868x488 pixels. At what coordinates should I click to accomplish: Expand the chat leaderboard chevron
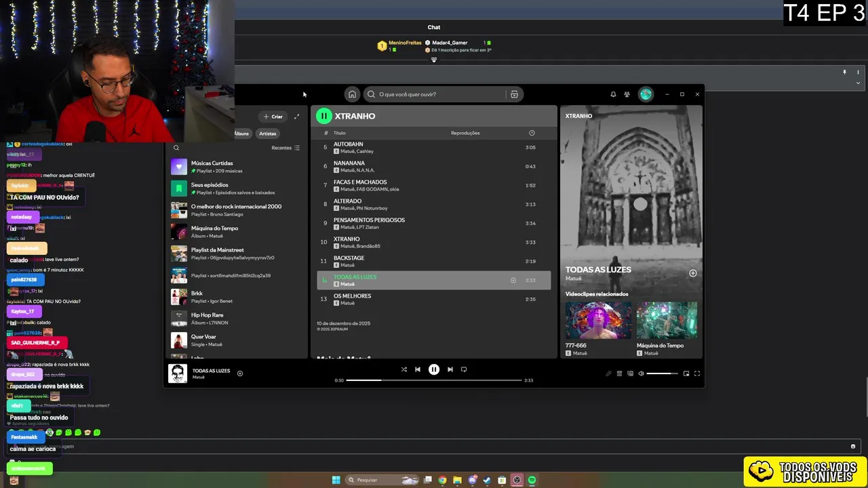[434, 60]
